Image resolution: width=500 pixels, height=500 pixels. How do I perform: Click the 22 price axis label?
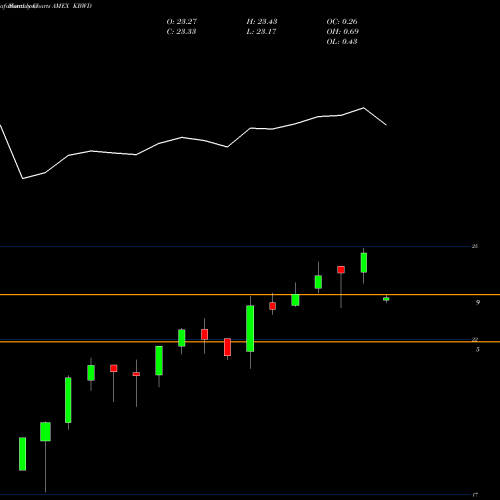(475, 339)
